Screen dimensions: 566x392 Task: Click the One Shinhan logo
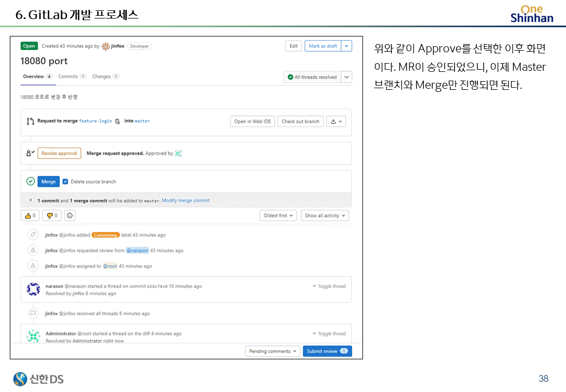click(x=532, y=14)
